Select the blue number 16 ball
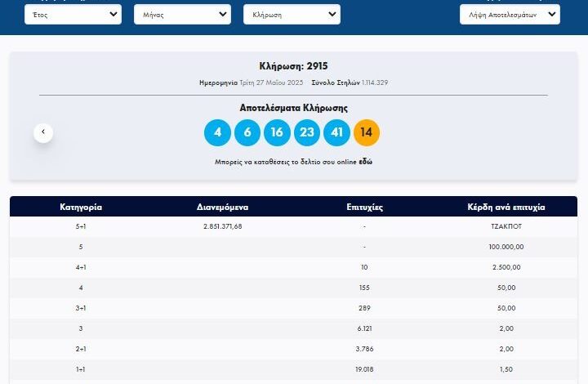 click(277, 132)
